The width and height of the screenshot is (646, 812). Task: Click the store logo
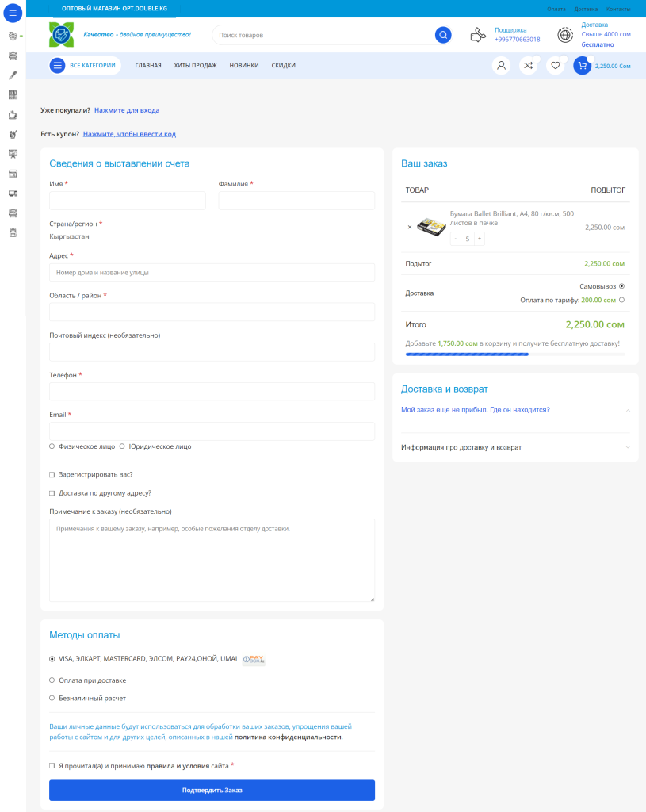(x=61, y=35)
